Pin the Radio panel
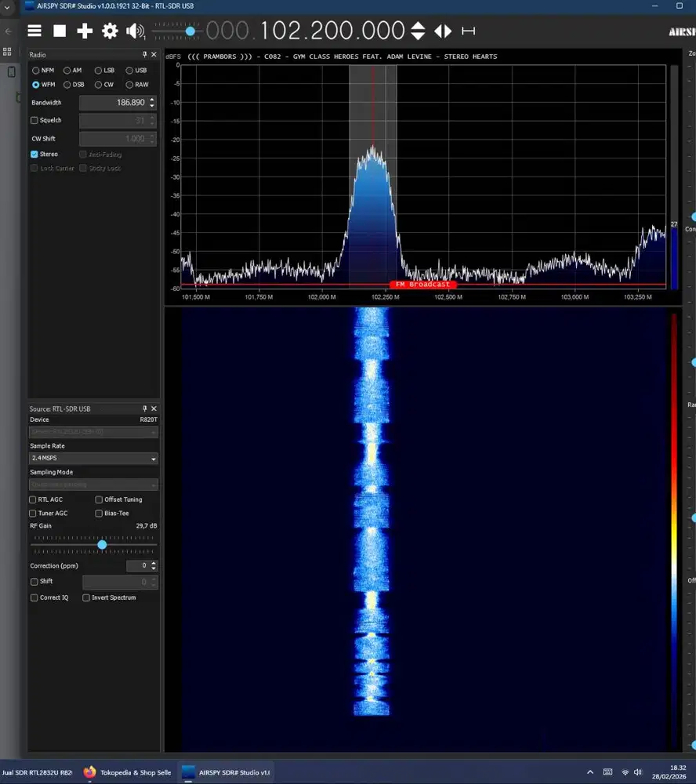The width and height of the screenshot is (696, 784). [x=144, y=55]
